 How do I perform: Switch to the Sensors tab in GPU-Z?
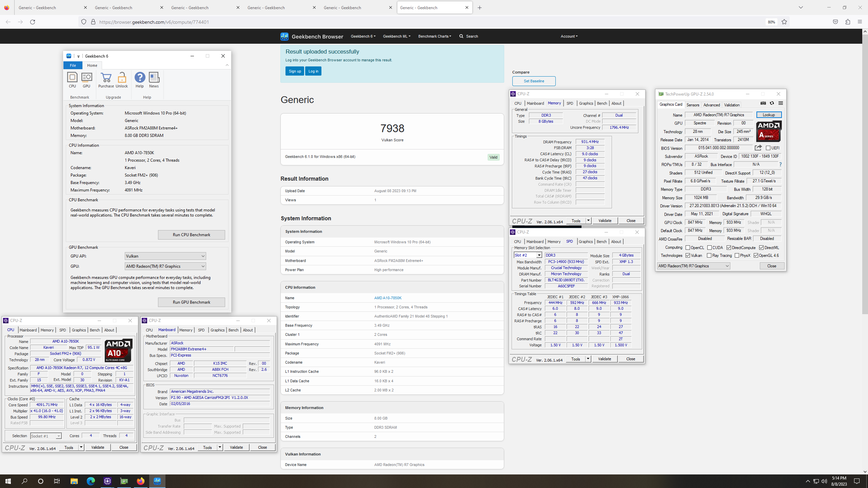(693, 105)
